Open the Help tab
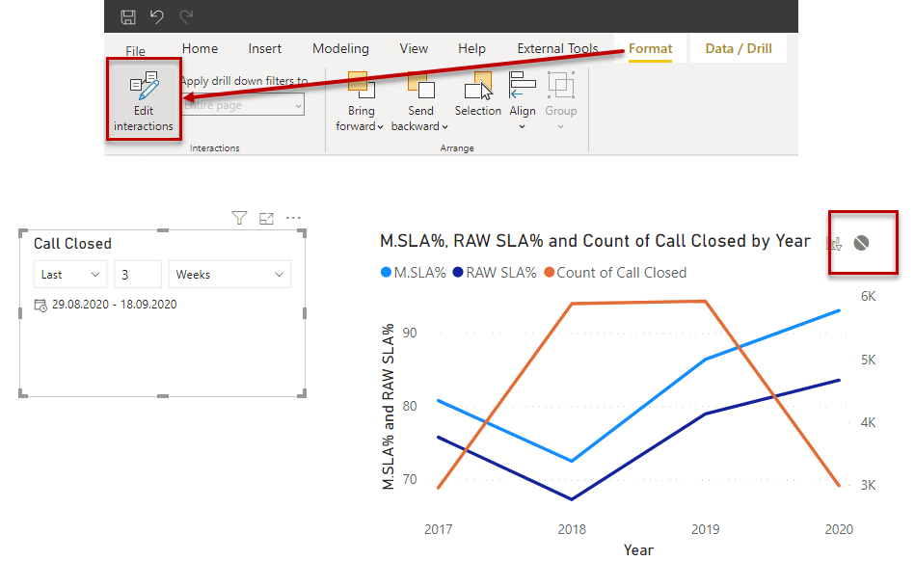Image resolution: width=915 pixels, height=588 pixels. click(x=471, y=48)
